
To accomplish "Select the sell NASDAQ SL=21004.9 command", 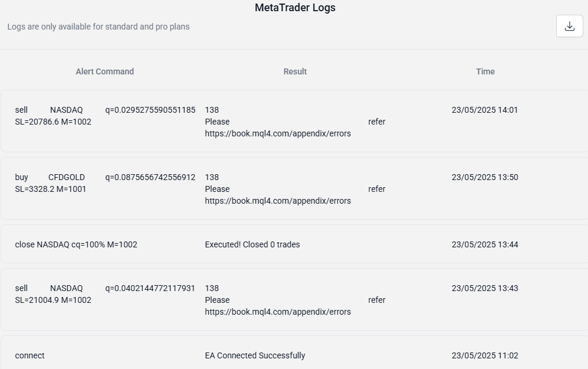I will click(x=105, y=294).
